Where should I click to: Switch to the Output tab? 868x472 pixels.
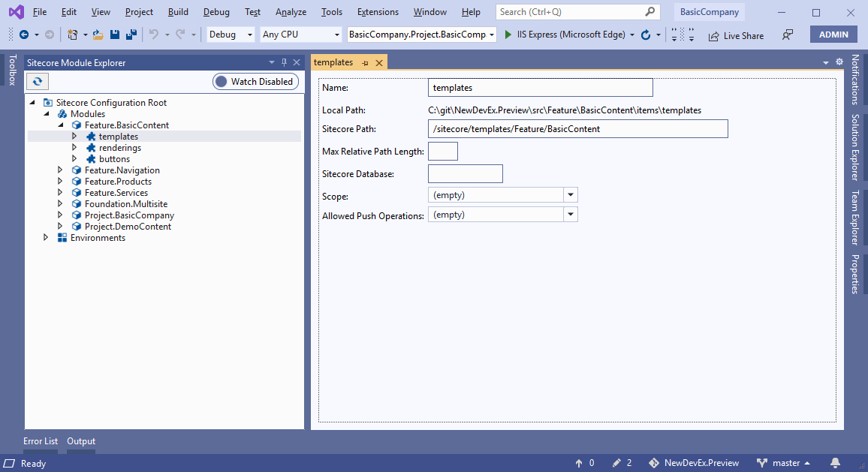[81, 441]
